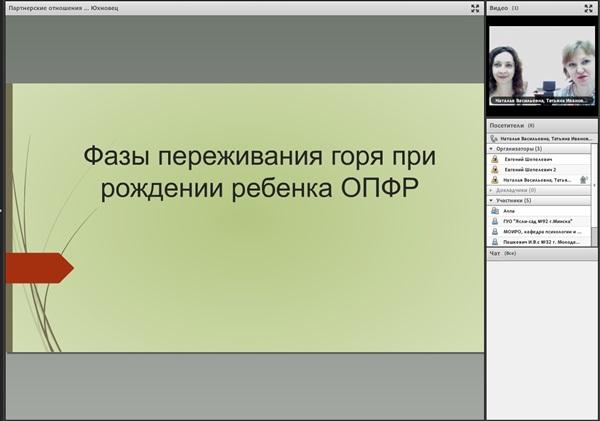Select participant Пашкевич in attendee list
Screen dimensions: 600x421
pos(539,242)
